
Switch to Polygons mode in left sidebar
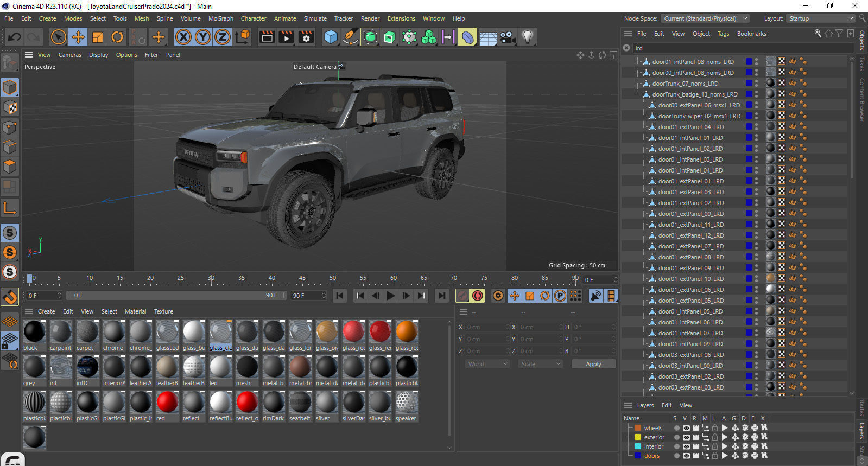10,167
